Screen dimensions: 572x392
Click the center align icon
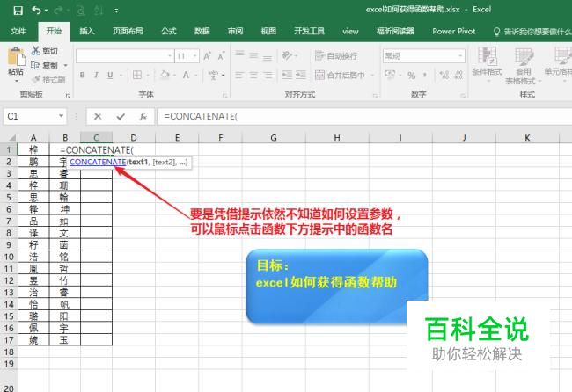pyautogui.click(x=253, y=75)
